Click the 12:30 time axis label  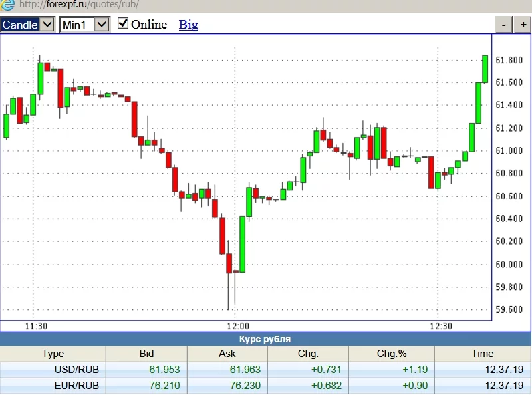coord(441,326)
